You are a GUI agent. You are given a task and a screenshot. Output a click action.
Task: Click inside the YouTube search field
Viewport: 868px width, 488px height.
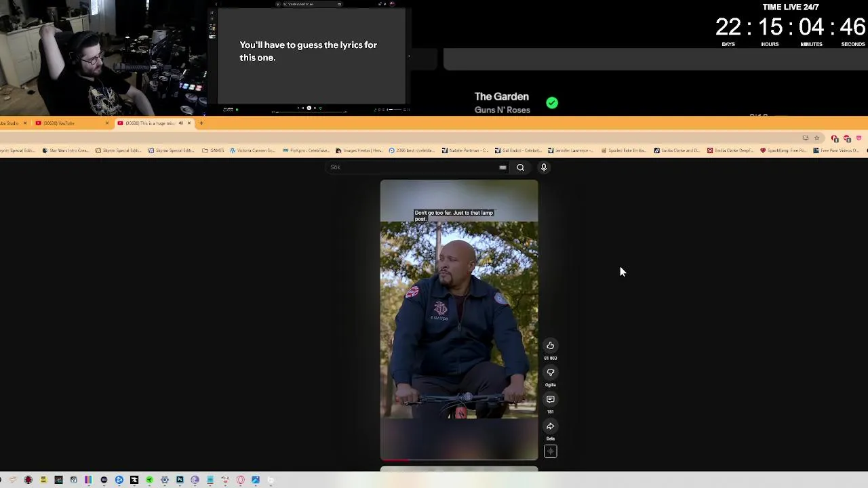click(417, 167)
